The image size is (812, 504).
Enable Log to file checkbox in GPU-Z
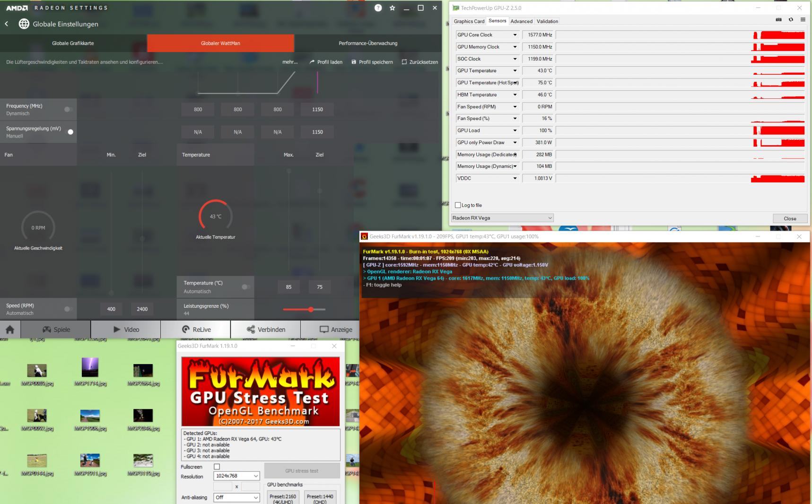(x=457, y=205)
